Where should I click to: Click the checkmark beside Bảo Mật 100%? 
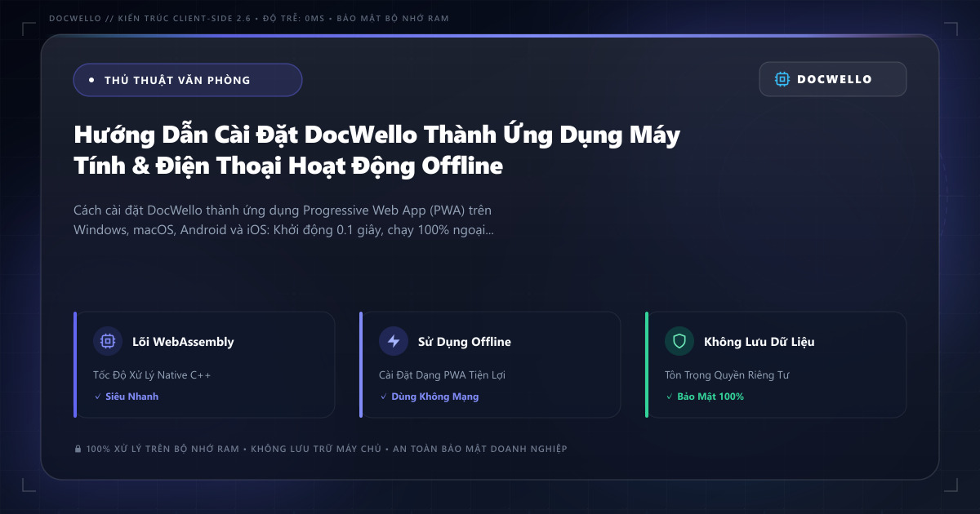tap(670, 397)
